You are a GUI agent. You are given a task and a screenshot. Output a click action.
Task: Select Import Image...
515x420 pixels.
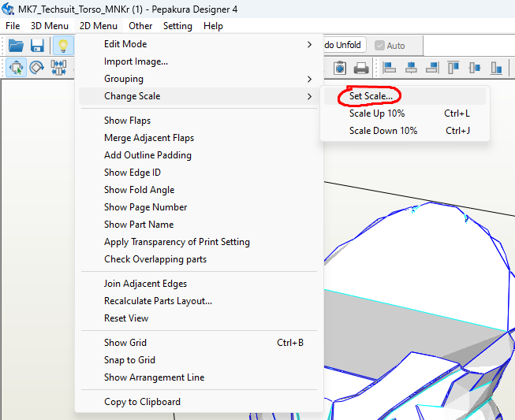pos(199,61)
